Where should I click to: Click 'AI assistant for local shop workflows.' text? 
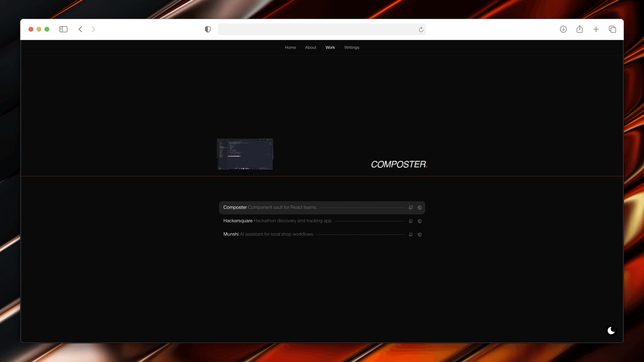tap(277, 234)
